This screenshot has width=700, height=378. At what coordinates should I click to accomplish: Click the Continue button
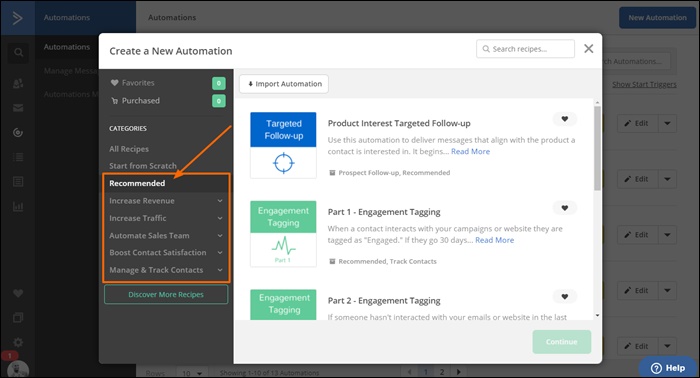coord(562,342)
